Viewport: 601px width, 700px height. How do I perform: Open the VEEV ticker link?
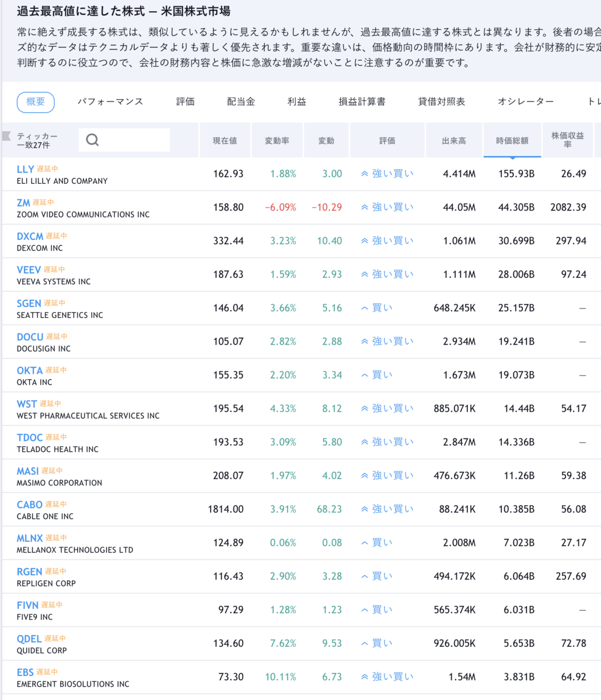[29, 269]
